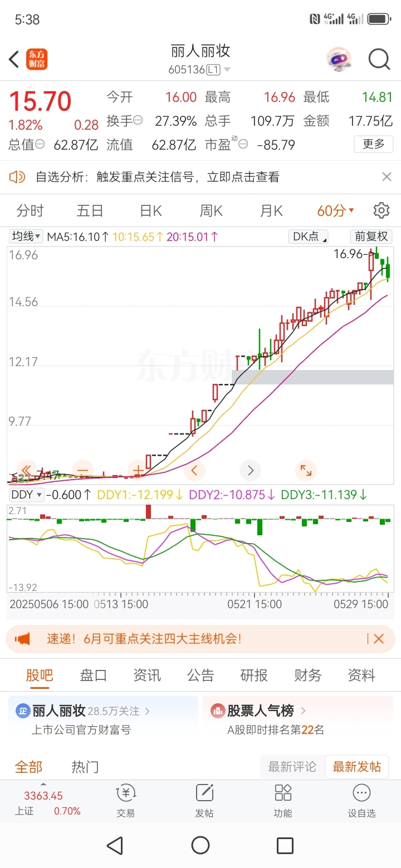Screen dimensions: 401x868
Task: Dismiss the 自选分析 notice
Action: point(387,177)
